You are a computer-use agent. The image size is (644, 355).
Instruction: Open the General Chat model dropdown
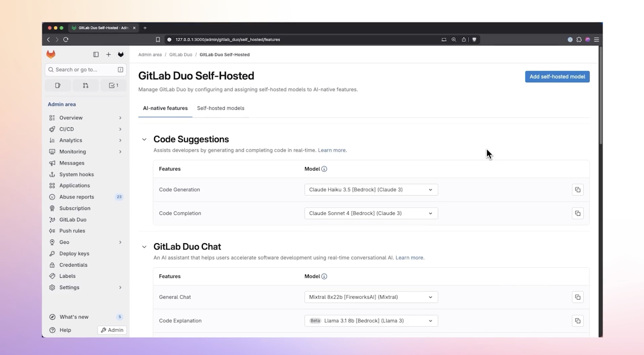click(371, 297)
